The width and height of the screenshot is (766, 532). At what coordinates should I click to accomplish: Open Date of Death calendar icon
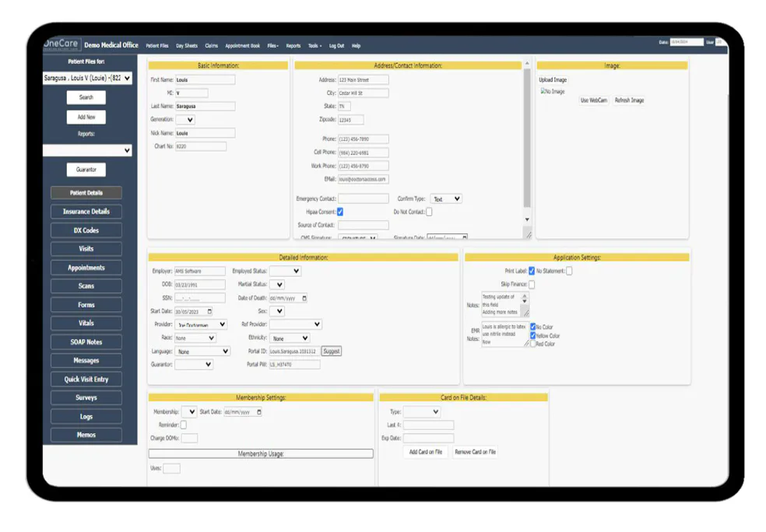pyautogui.click(x=304, y=298)
